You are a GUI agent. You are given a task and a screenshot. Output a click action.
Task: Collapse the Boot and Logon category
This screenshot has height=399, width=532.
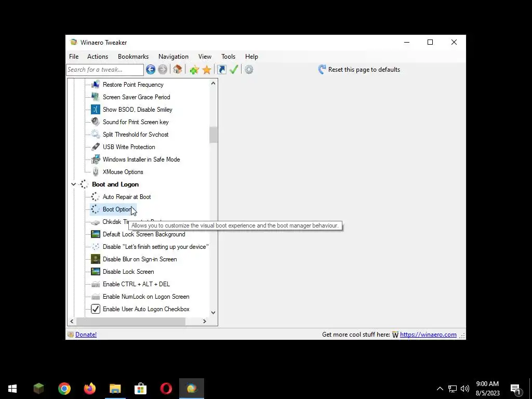[x=73, y=184]
